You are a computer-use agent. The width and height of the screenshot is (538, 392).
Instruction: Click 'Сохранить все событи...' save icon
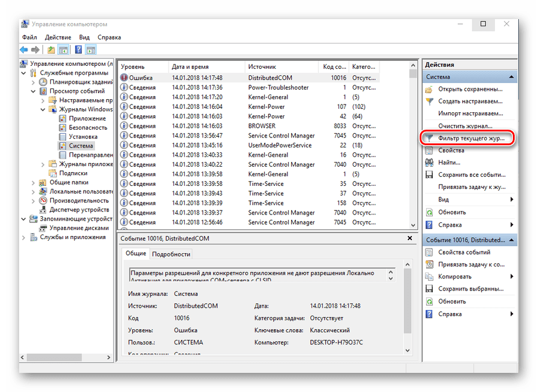tap(429, 174)
